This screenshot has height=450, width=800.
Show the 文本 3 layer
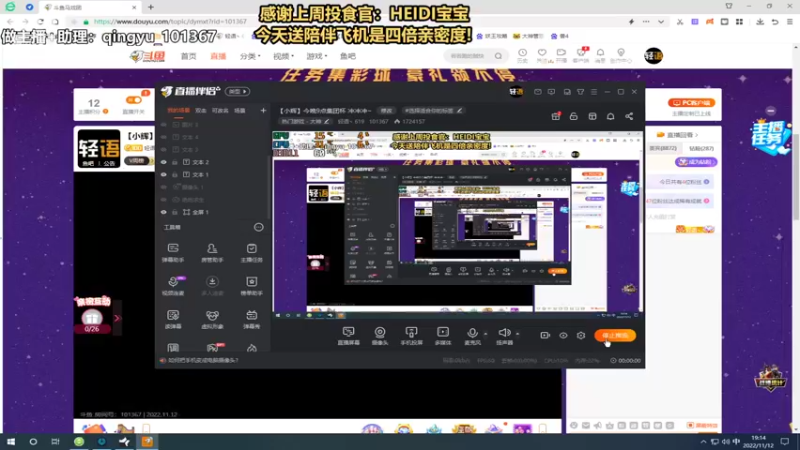pyautogui.click(x=164, y=149)
